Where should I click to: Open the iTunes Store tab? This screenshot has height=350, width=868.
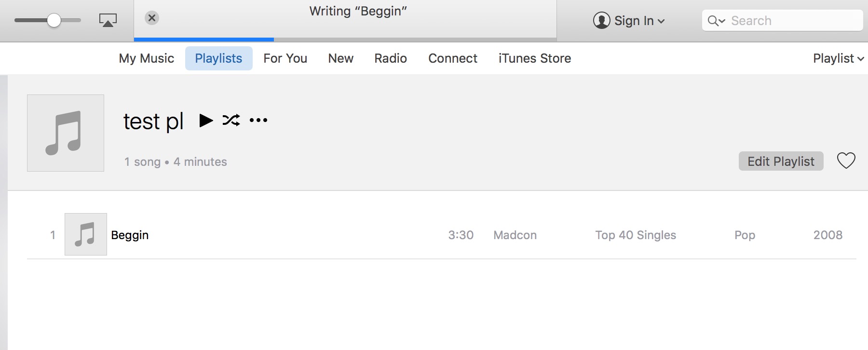(x=534, y=58)
